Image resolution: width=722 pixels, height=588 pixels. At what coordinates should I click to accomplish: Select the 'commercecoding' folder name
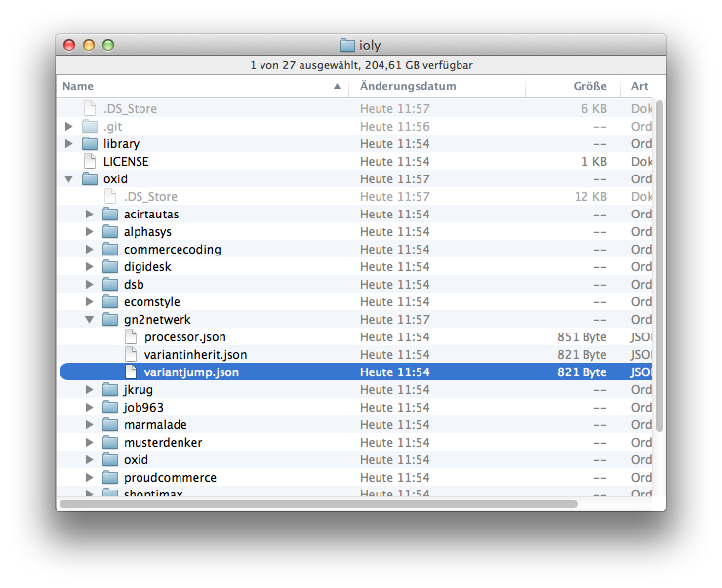[173, 249]
